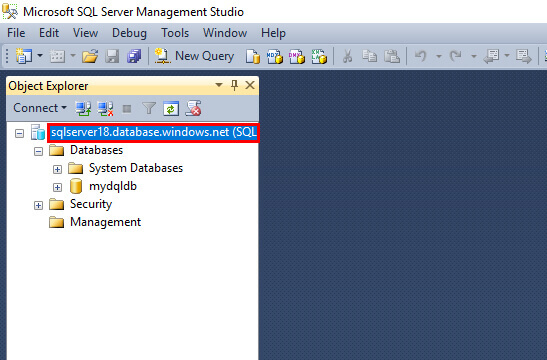Open the Add New Item dropdown arrow

[x=73, y=56]
